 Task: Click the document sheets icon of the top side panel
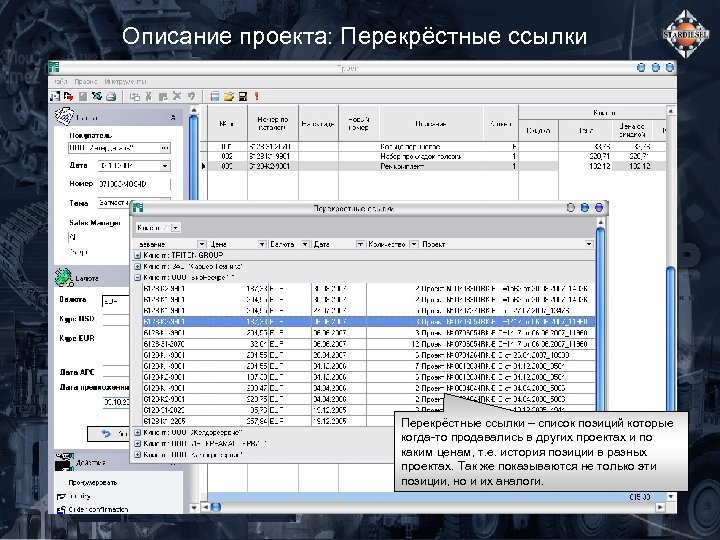(x=64, y=116)
